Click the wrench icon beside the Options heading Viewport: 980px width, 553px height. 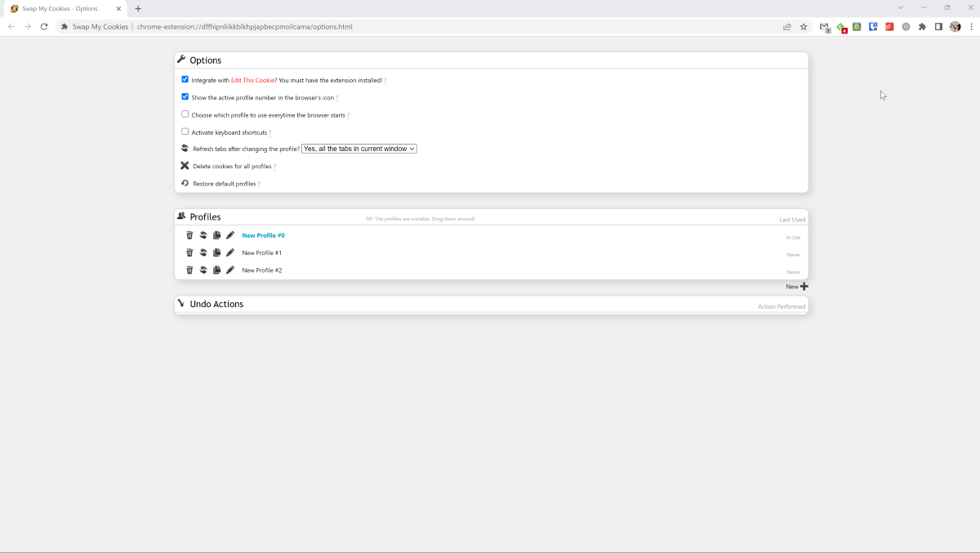(183, 59)
